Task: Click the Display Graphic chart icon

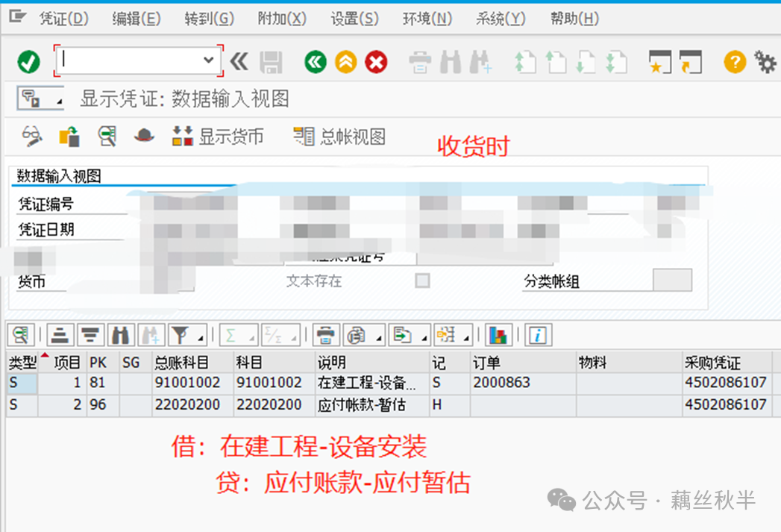Action: pyautogui.click(x=498, y=335)
